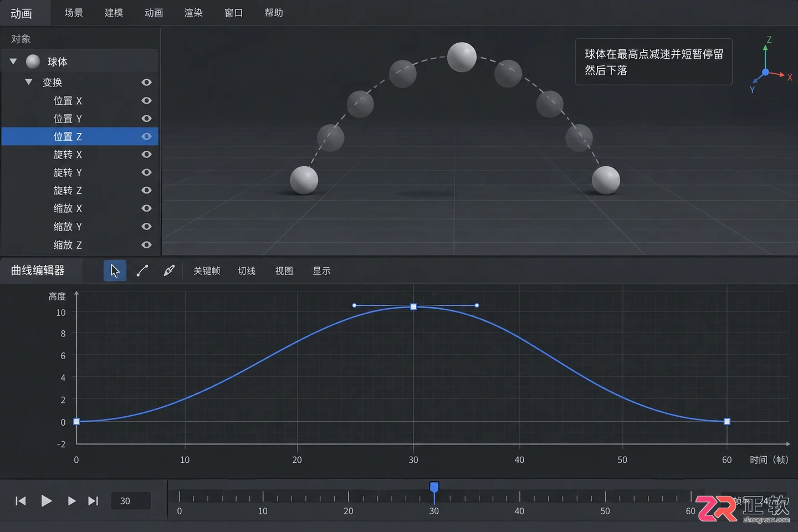The width and height of the screenshot is (798, 532).
Task: Select the 缩放 Y channel row
Action: 80,226
